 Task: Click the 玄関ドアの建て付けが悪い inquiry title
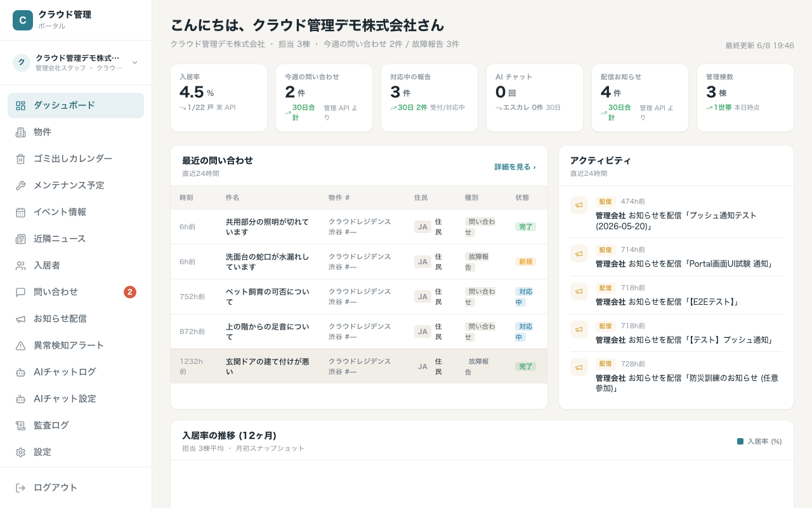click(267, 366)
